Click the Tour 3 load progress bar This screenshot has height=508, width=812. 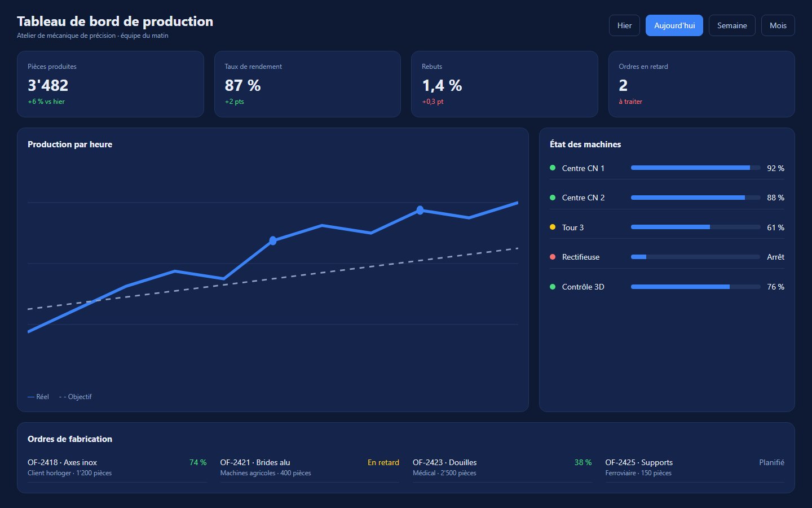coord(696,227)
